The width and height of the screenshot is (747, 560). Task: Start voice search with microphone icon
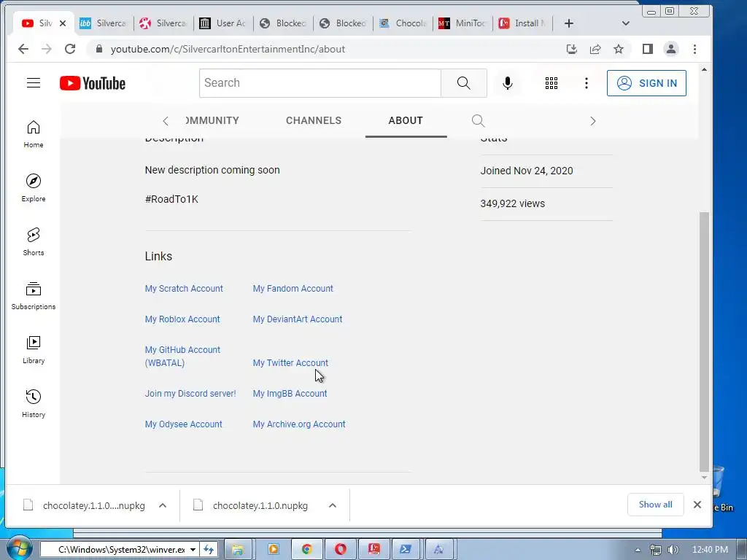pos(508,83)
